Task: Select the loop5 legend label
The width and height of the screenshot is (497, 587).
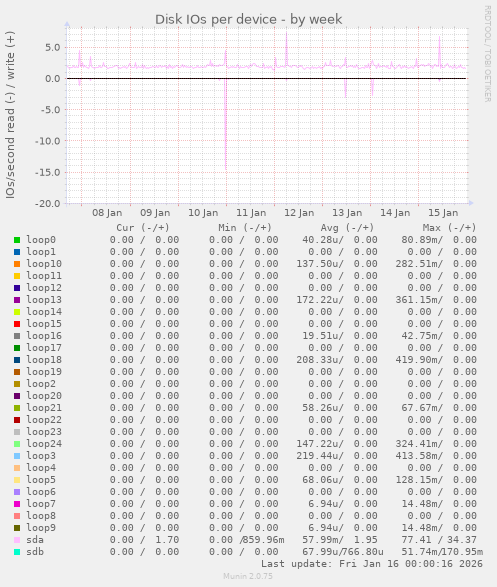Action: point(41,480)
